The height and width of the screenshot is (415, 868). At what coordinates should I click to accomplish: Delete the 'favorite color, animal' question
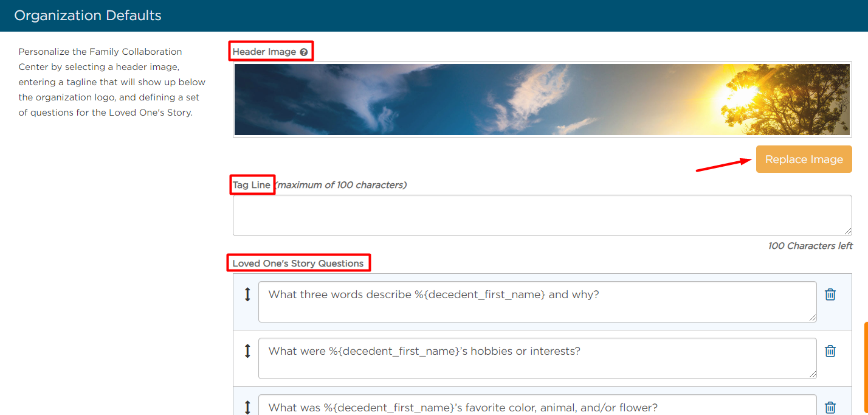click(830, 408)
